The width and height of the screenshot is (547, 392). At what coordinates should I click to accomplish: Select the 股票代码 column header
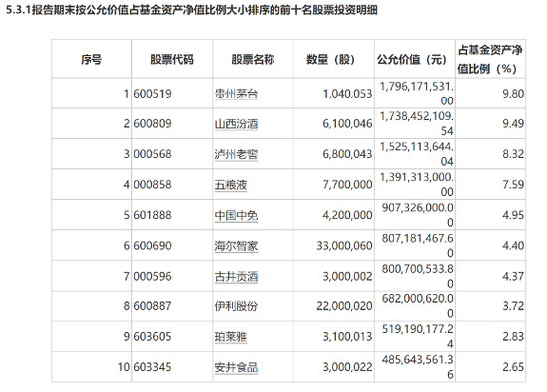(172, 59)
